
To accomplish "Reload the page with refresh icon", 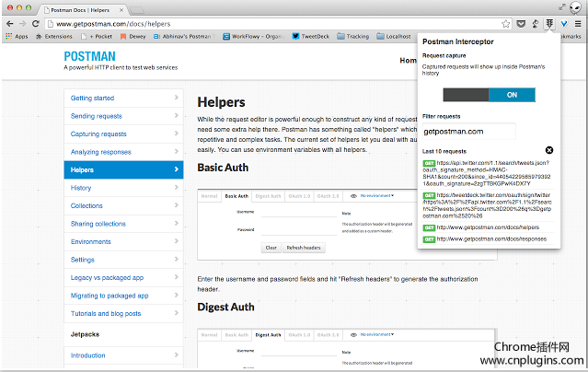I will [x=36, y=24].
